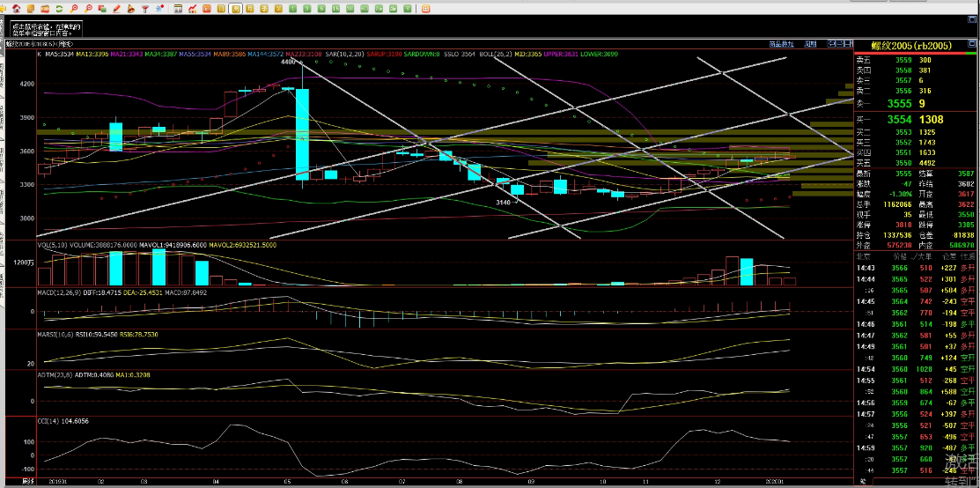This screenshot has height=488, width=980.
Task: Click the 周线 chart title label
Action: pos(64,44)
